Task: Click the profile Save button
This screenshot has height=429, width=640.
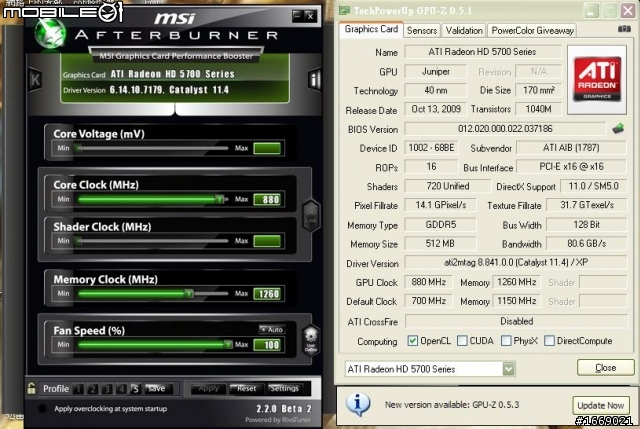Action: point(157,389)
